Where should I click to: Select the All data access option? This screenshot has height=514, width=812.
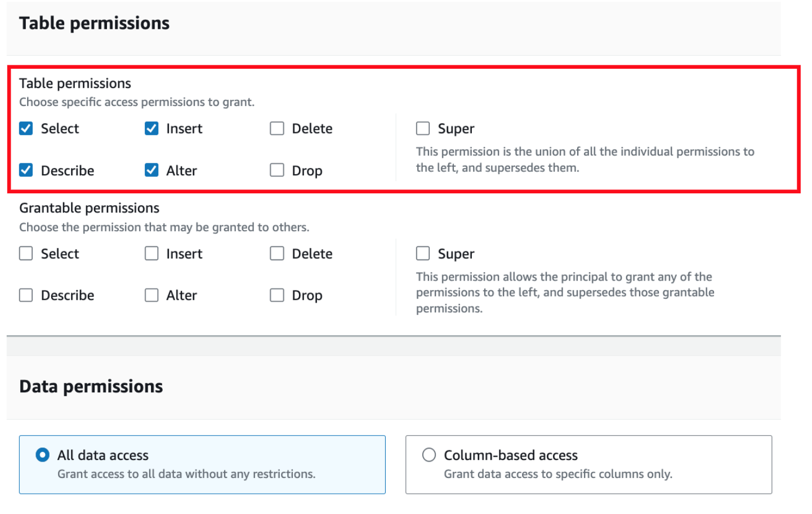(42, 455)
